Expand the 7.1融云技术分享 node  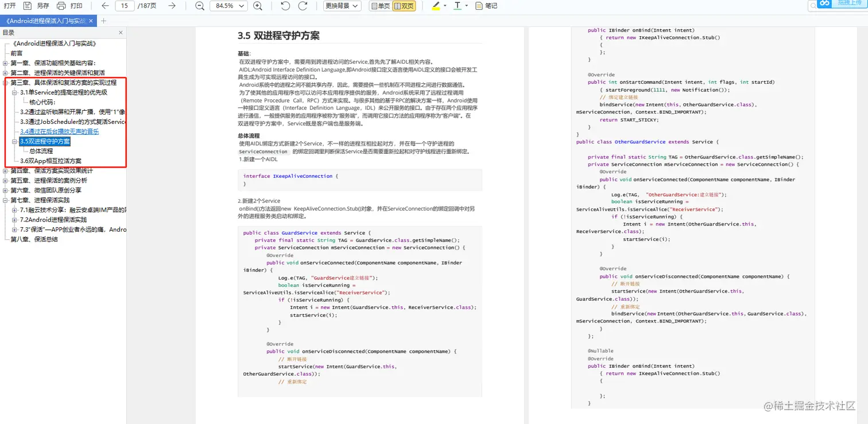click(x=15, y=209)
